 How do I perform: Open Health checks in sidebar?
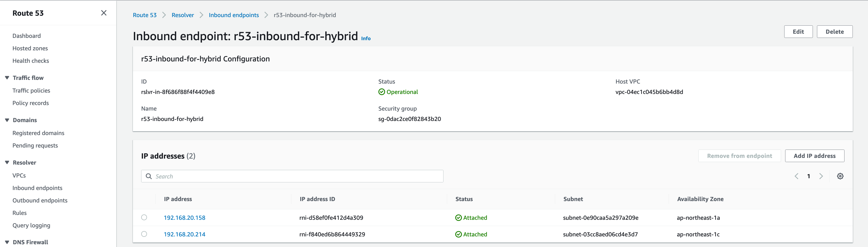(31, 61)
